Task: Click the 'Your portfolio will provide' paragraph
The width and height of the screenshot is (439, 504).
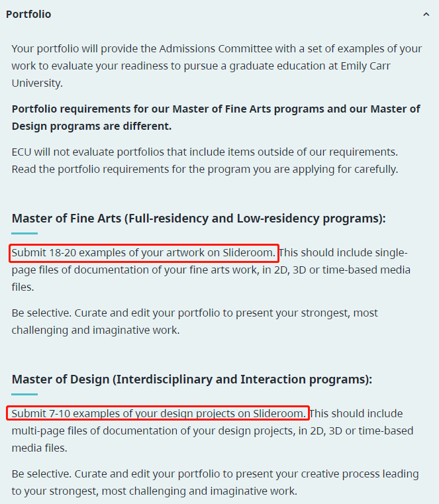Action: point(217,66)
